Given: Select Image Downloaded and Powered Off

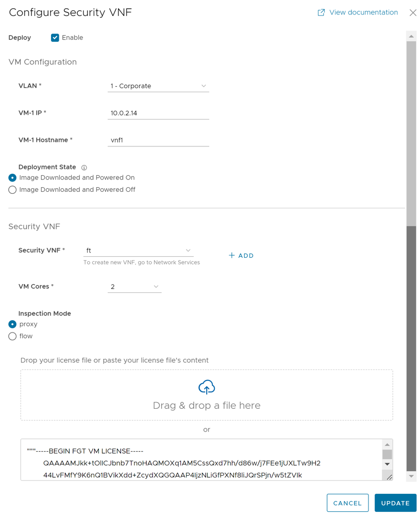Looking at the screenshot, I should point(12,190).
